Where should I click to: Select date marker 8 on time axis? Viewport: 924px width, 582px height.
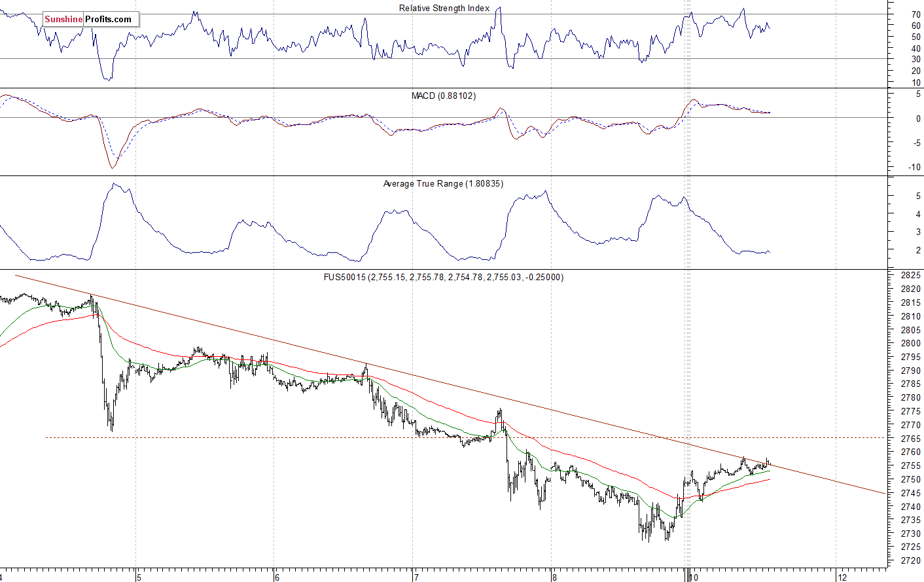554,577
